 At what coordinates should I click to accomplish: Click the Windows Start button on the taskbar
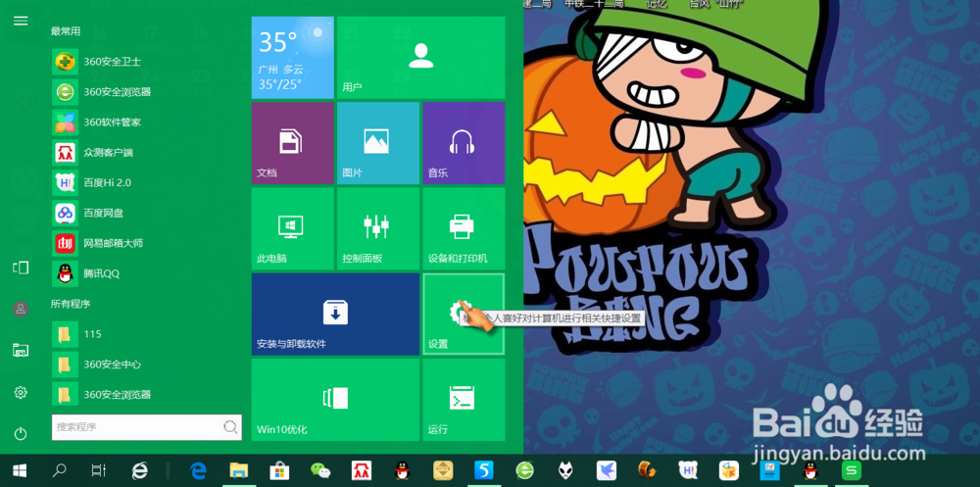tap(20, 470)
